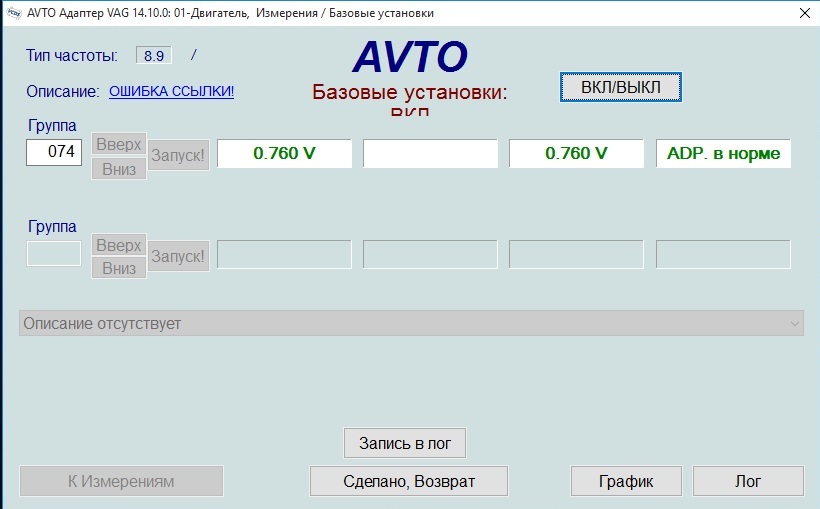
Task: Start group 074 with Запуск! button
Action: tap(178, 155)
